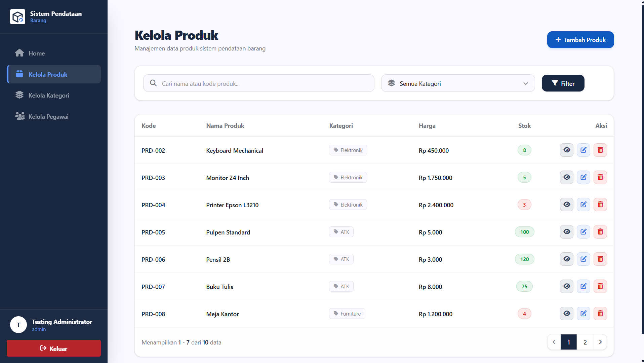The width and height of the screenshot is (644, 363).
Task: Click stock badge 100 for Pulpen Standard
Action: tap(524, 232)
